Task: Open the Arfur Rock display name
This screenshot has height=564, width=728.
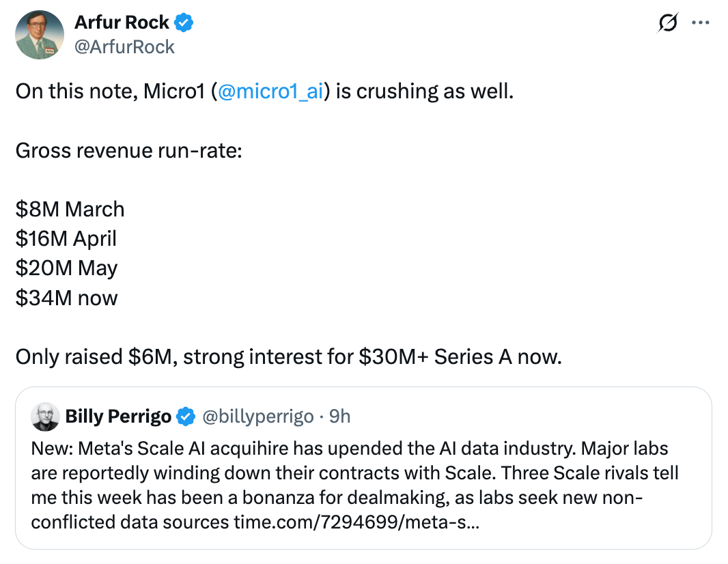Action: pyautogui.click(x=122, y=23)
